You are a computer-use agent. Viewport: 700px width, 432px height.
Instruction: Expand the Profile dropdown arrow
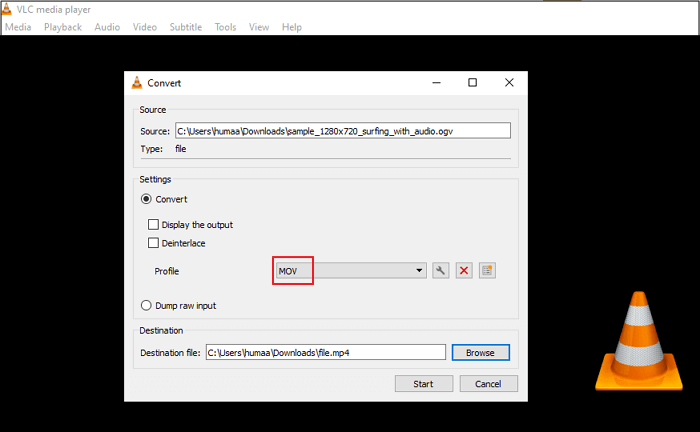click(420, 270)
